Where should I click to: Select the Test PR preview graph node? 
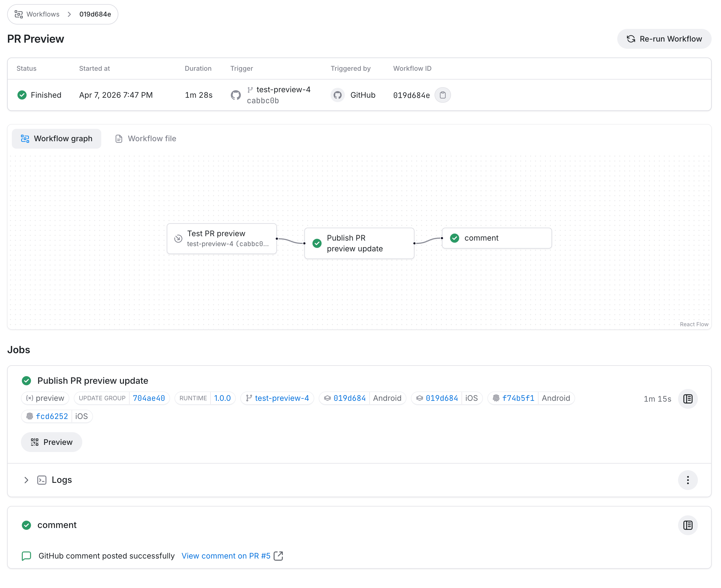222,239
